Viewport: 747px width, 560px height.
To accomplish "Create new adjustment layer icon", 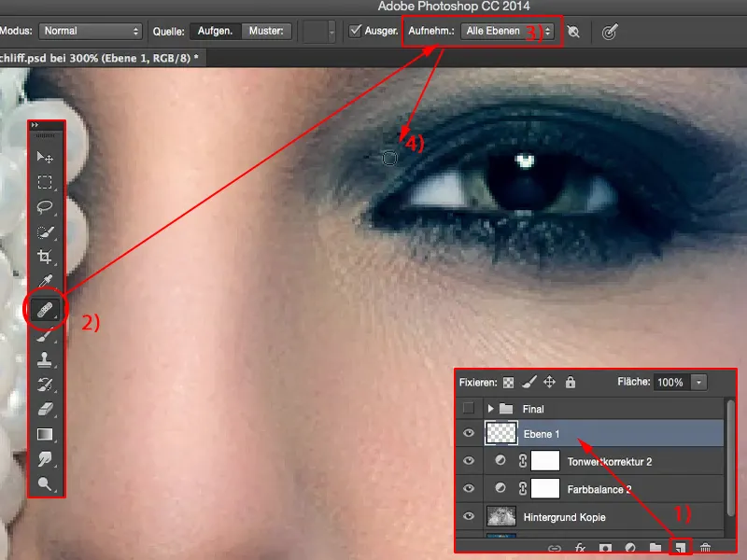I will coord(629,548).
